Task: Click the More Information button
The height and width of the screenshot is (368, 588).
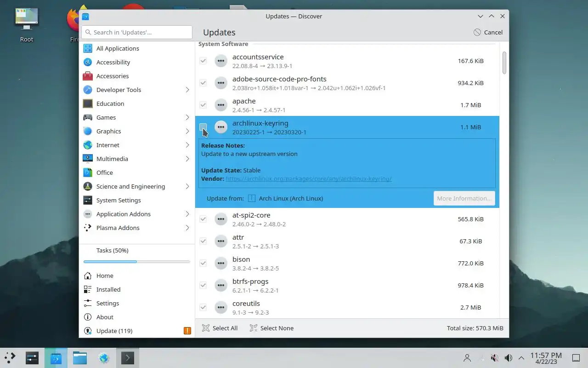Action: 464,198
